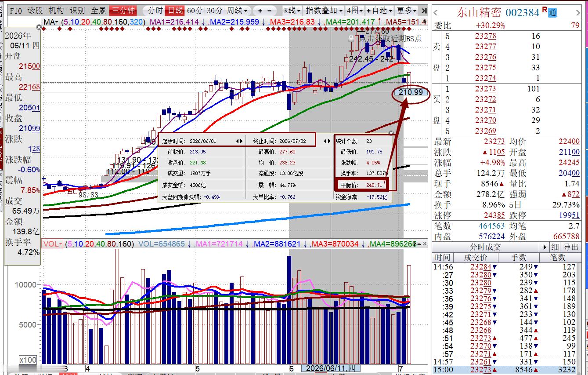Click the 笔数 column header
This screenshot has height=375, width=588.
tap(557, 258)
